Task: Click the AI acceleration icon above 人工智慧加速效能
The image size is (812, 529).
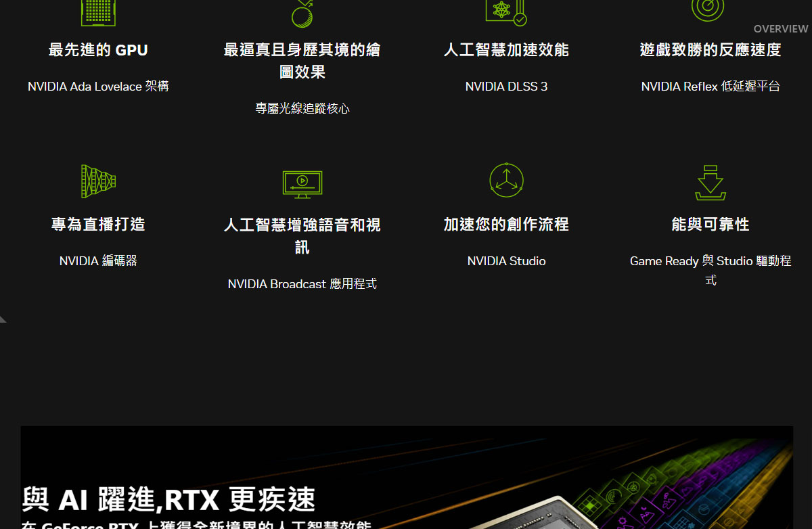Action: tap(506, 12)
